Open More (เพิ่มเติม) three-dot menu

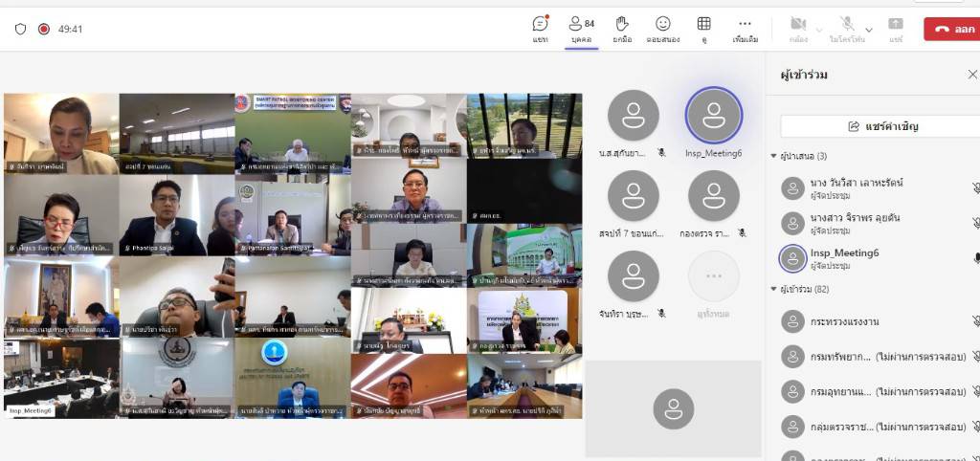click(745, 29)
